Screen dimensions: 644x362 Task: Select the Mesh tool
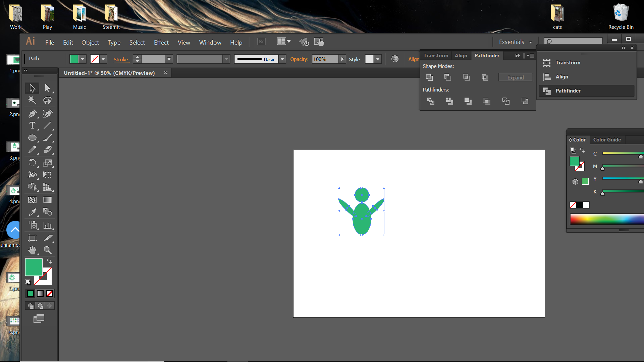(x=32, y=200)
